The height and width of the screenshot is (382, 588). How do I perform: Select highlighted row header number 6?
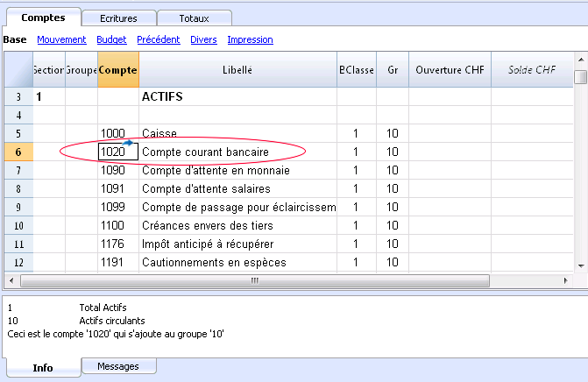tap(18, 152)
